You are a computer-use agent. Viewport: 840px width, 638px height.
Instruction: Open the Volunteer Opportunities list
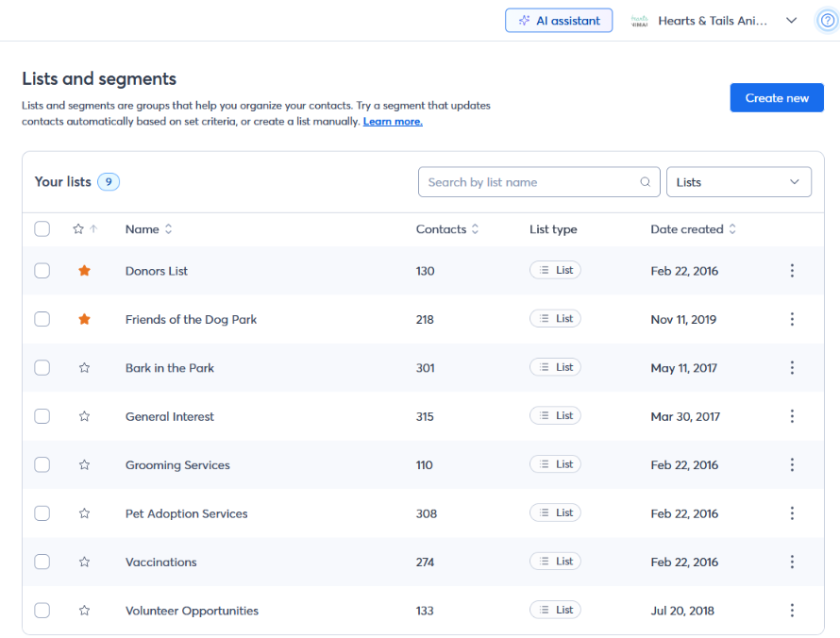[192, 610]
